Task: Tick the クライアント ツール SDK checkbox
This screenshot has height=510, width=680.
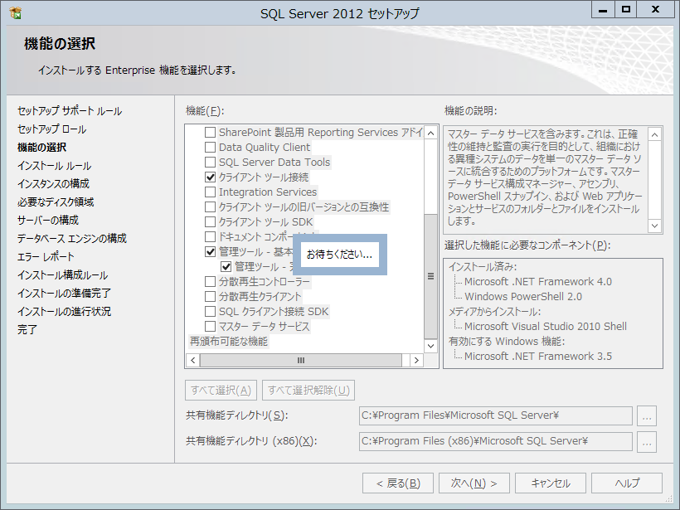Action: point(210,222)
